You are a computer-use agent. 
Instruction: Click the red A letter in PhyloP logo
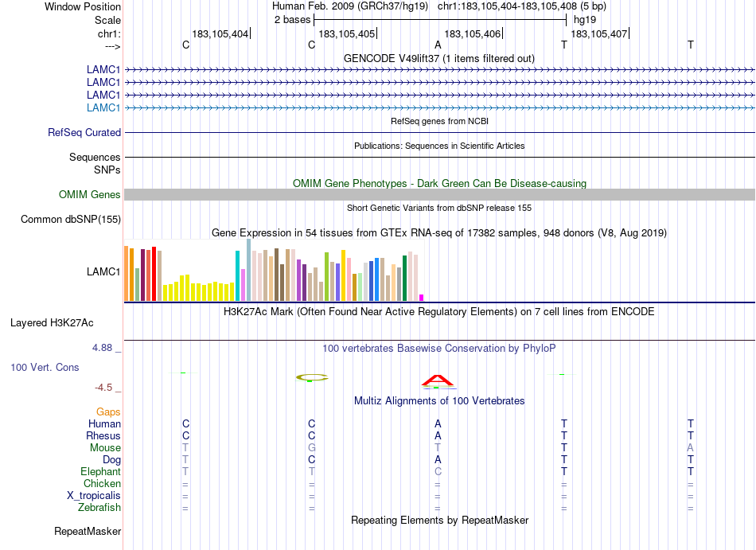click(x=438, y=380)
